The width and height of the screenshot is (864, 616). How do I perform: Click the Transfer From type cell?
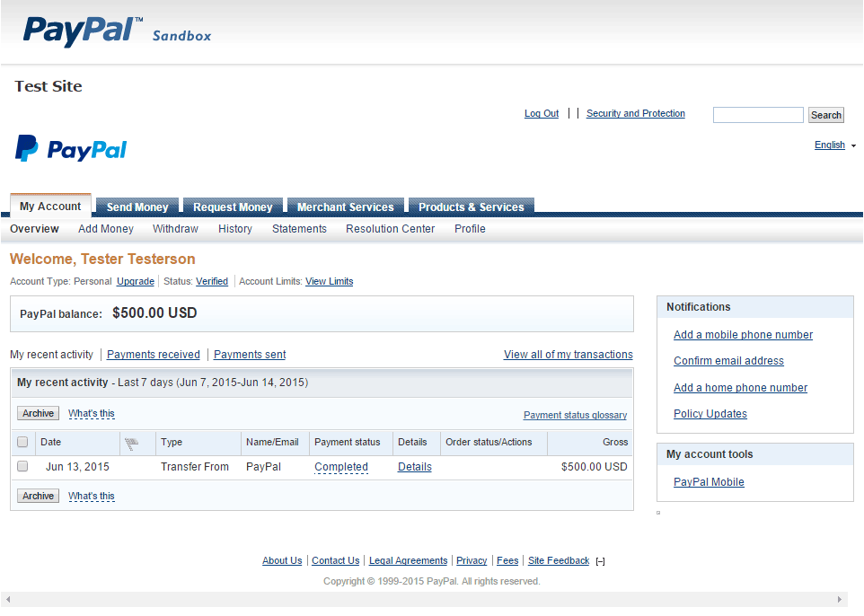(195, 467)
